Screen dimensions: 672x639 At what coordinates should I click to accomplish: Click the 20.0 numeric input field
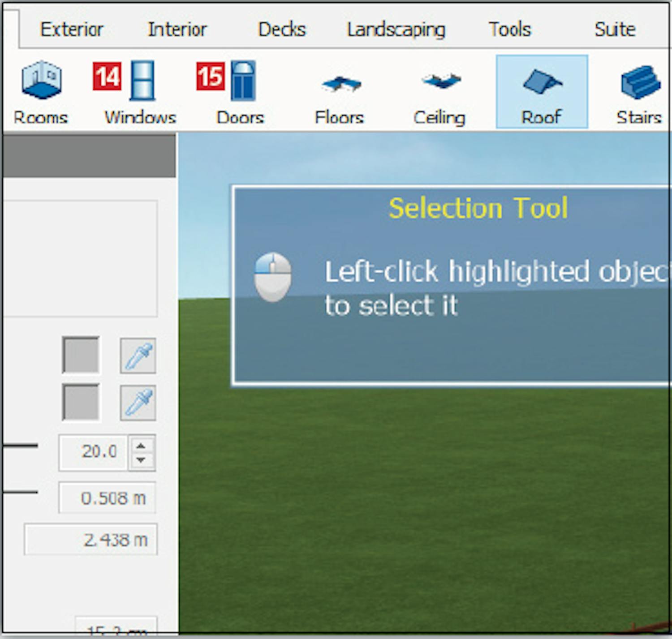[94, 452]
